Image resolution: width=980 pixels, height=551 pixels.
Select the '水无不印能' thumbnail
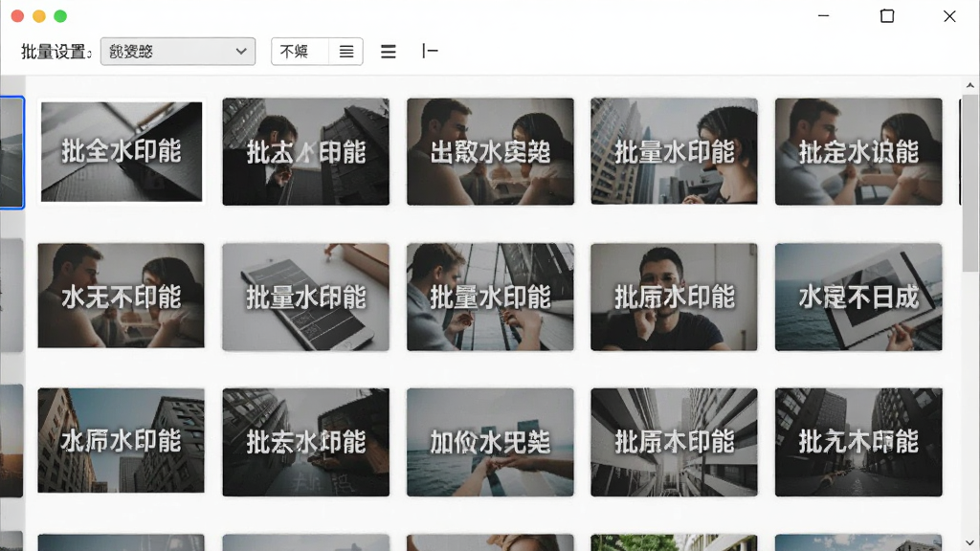(x=122, y=297)
